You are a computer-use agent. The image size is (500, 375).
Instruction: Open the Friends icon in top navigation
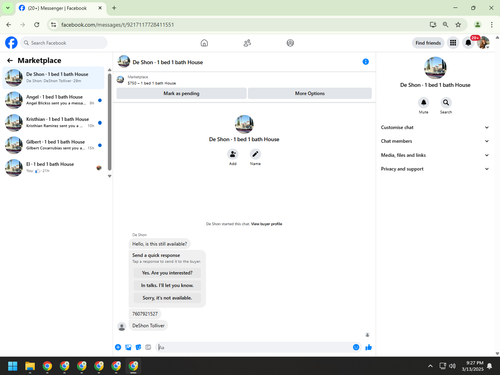click(x=247, y=43)
